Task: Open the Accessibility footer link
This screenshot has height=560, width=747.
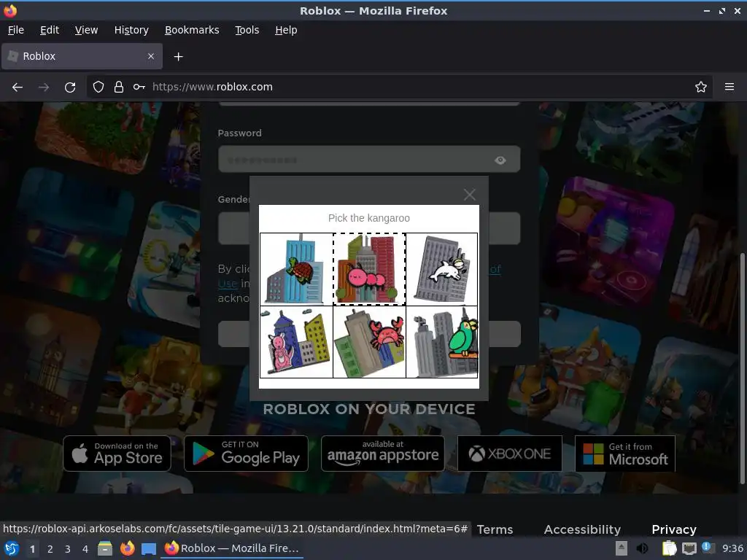Action: click(x=582, y=529)
